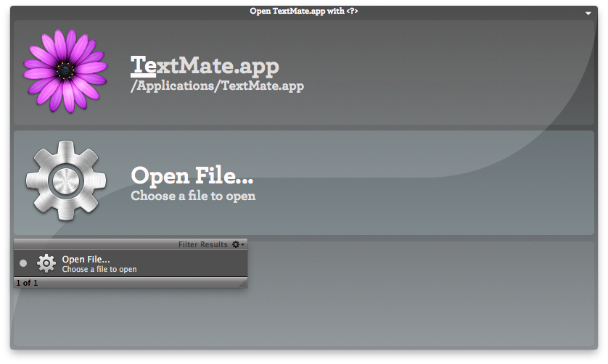Click the large 'Choose a file to open' description
The image size is (608, 364).
coord(193,196)
